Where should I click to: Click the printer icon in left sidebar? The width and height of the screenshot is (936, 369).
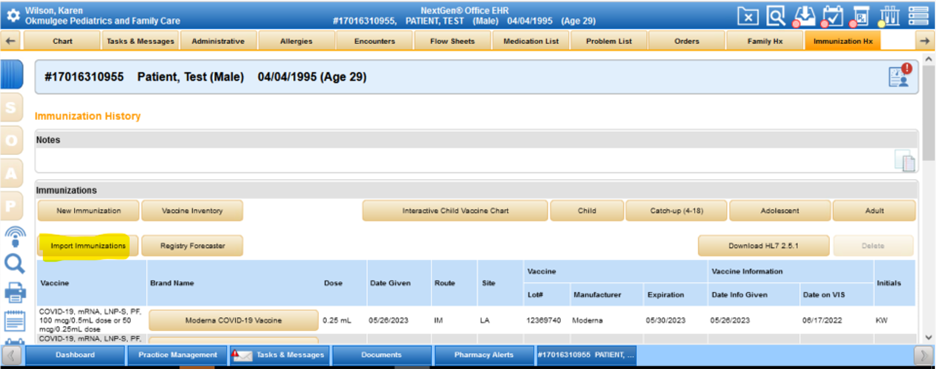click(x=14, y=293)
